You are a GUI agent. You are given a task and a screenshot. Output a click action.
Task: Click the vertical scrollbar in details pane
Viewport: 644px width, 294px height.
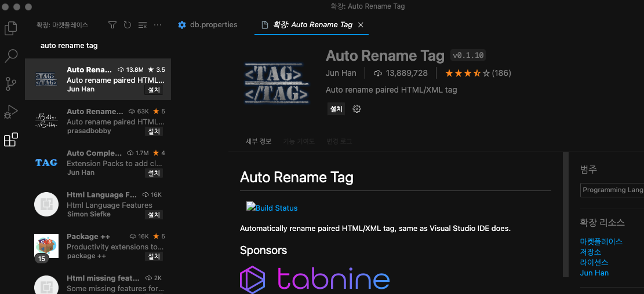click(566, 215)
